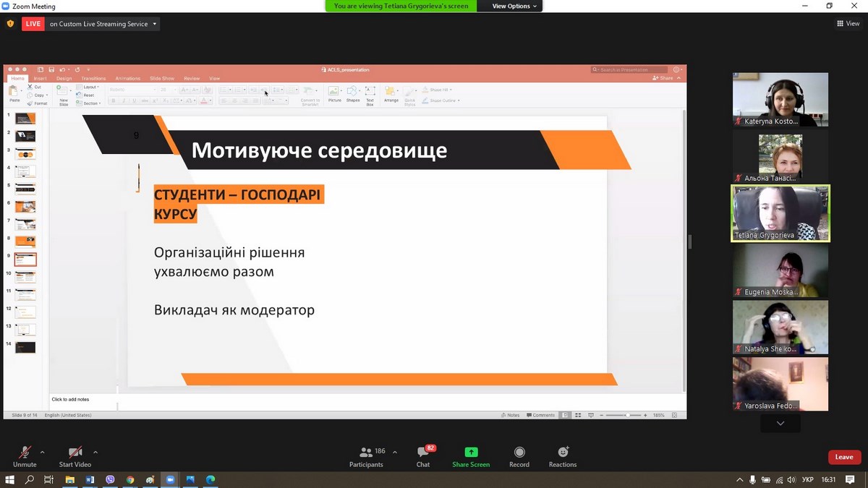The image size is (868, 488).
Task: Select Tetiana Grygorieva's video tile
Action: pyautogui.click(x=780, y=213)
